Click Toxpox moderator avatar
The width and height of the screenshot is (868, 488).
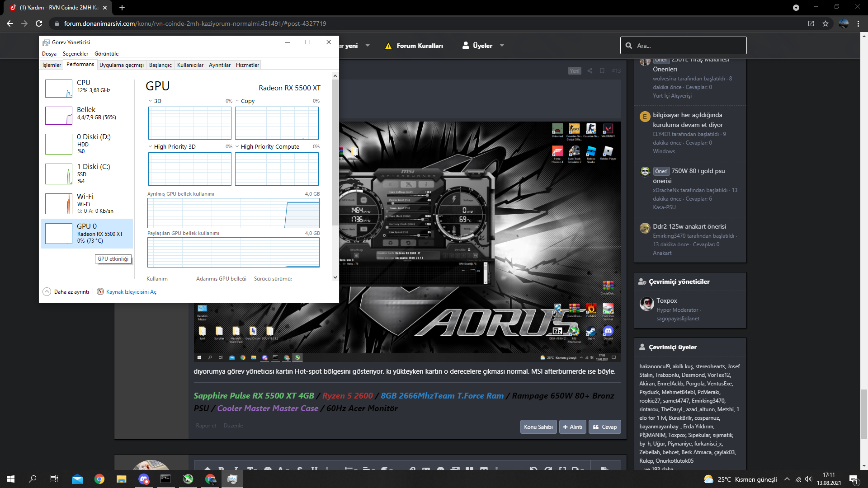tap(646, 304)
